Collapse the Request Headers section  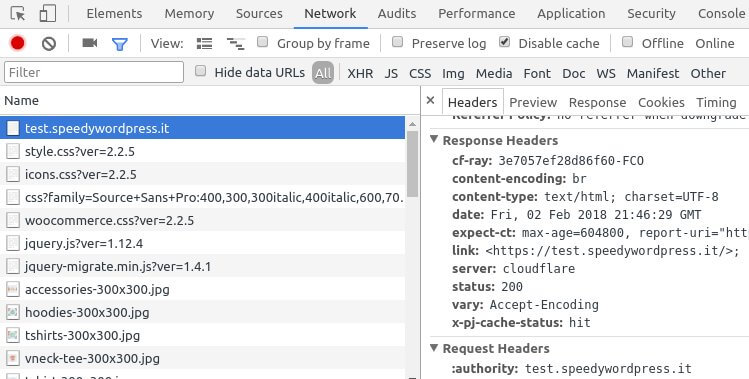coord(434,347)
